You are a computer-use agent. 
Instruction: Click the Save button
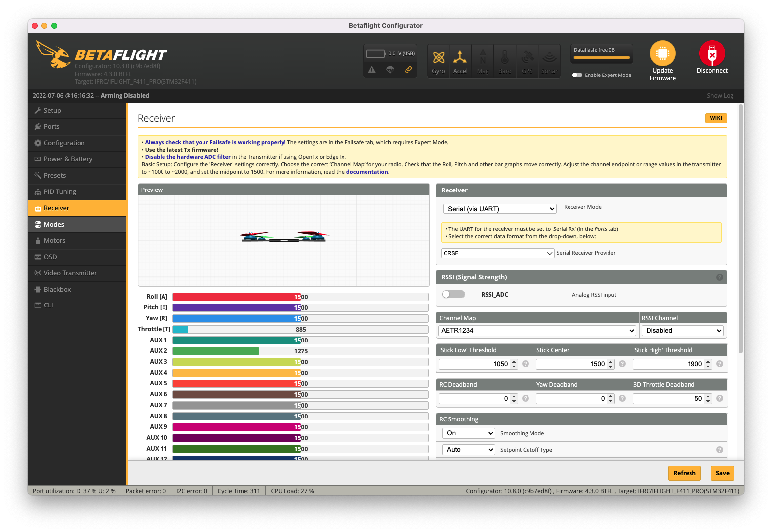pyautogui.click(x=722, y=473)
